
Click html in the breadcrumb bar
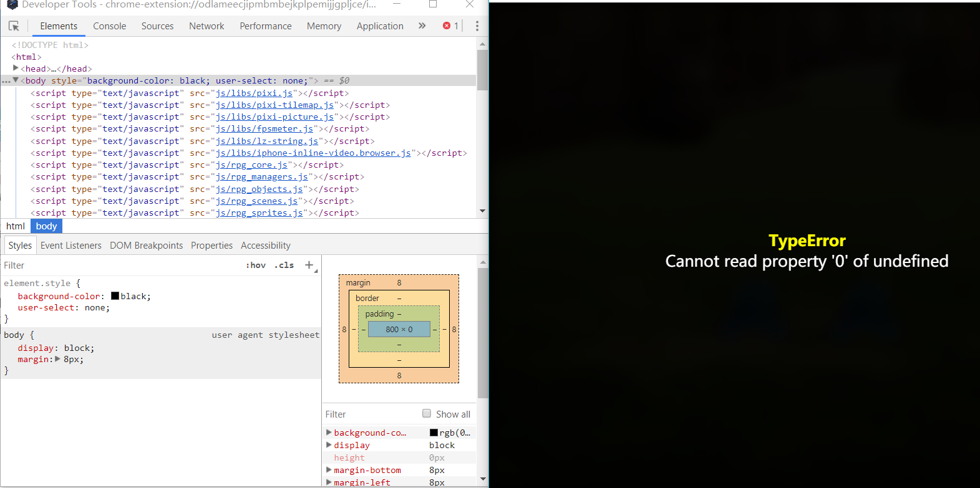point(16,226)
